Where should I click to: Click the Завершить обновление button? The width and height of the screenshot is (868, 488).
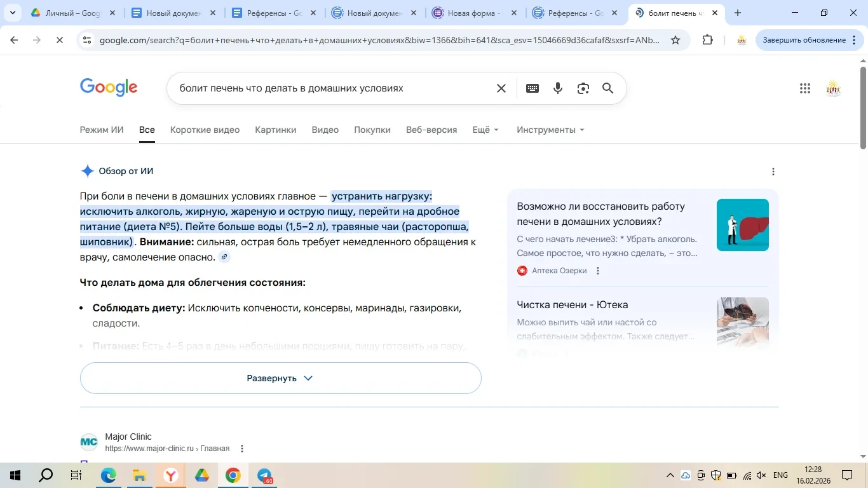coord(804,40)
